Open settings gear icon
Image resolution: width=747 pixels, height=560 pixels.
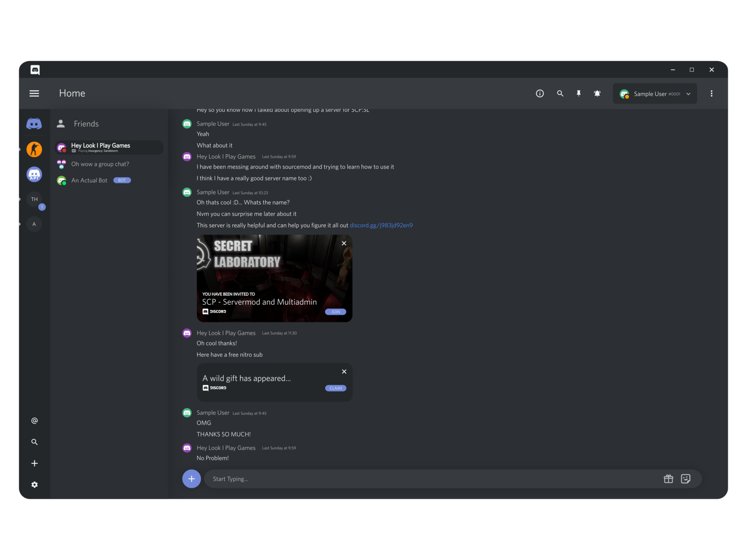(35, 485)
